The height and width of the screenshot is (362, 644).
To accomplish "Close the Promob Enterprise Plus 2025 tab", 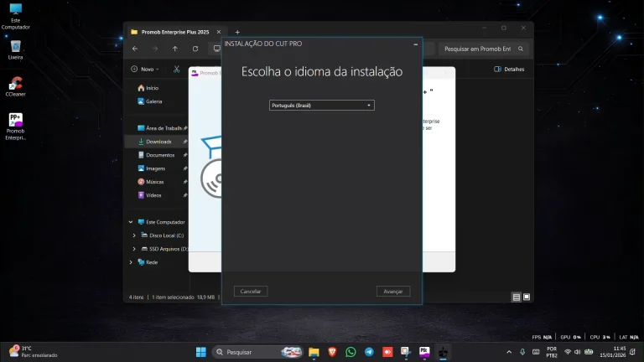I will tap(219, 32).
